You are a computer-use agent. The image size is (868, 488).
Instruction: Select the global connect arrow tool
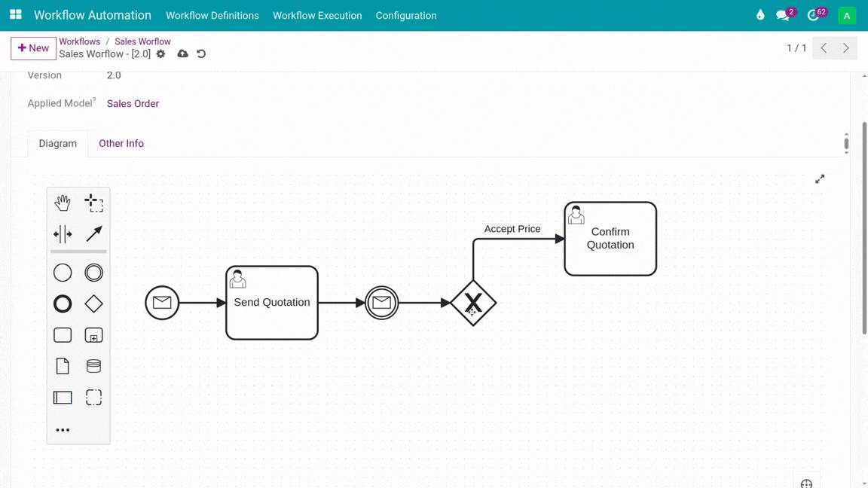coord(93,234)
